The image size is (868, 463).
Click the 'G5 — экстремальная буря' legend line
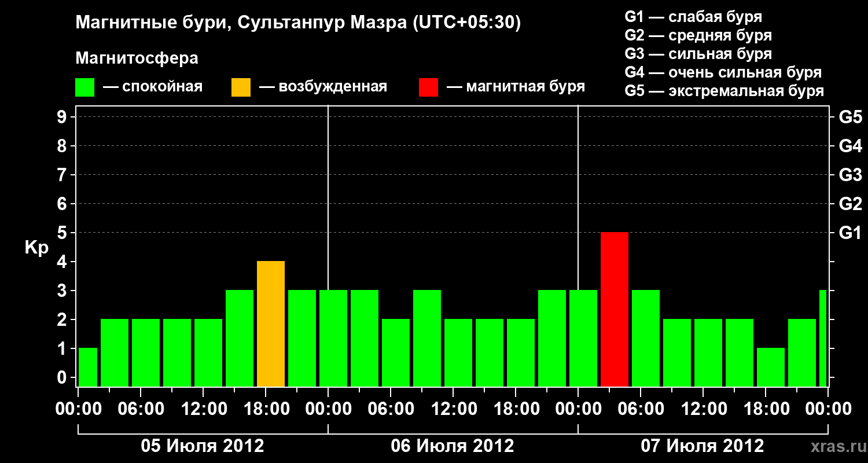[724, 91]
